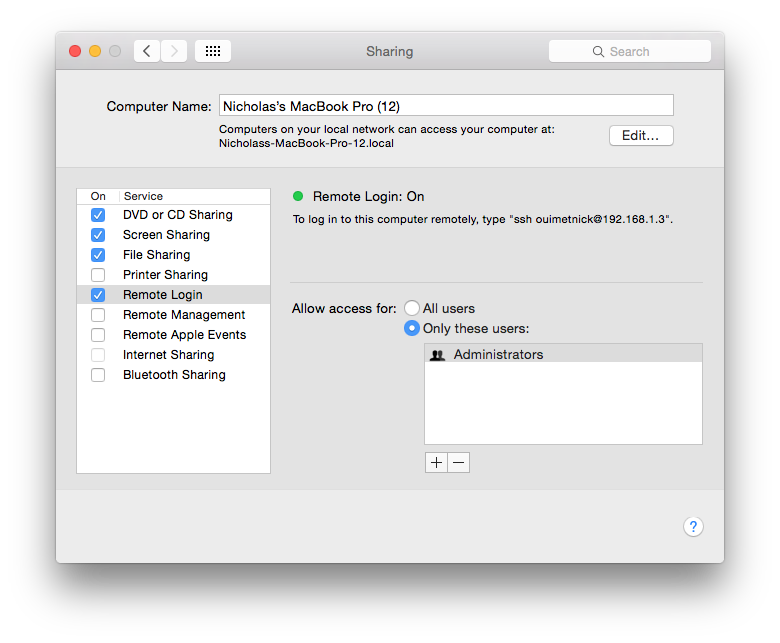780x643 pixels.
Task: Click the On column header
Action: pyautogui.click(x=98, y=196)
